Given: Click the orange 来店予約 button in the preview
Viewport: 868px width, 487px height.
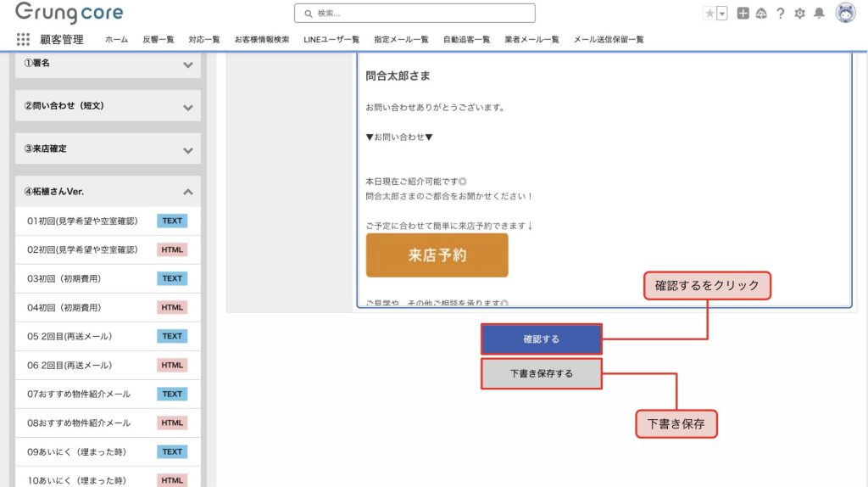Looking at the screenshot, I should (x=437, y=255).
